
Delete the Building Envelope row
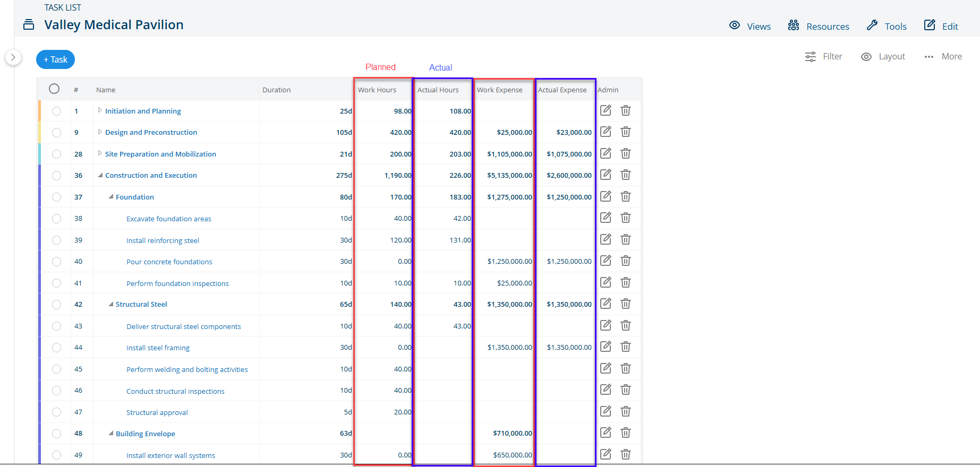pos(626,433)
